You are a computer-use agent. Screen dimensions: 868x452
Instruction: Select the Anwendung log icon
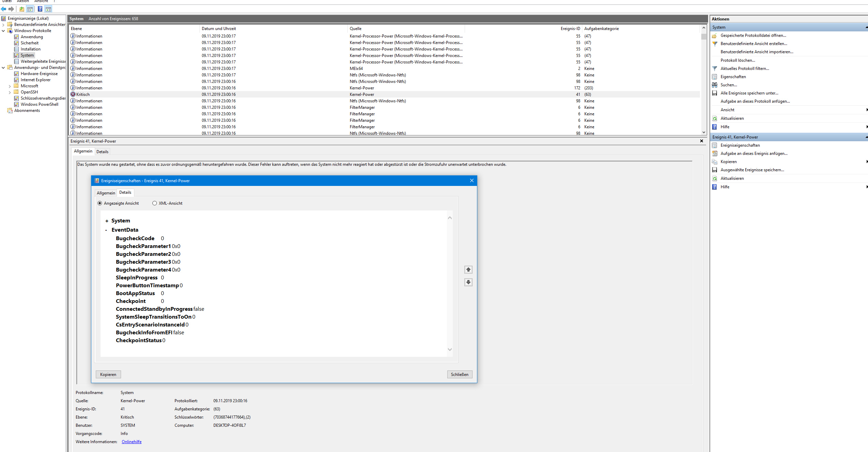click(16, 37)
